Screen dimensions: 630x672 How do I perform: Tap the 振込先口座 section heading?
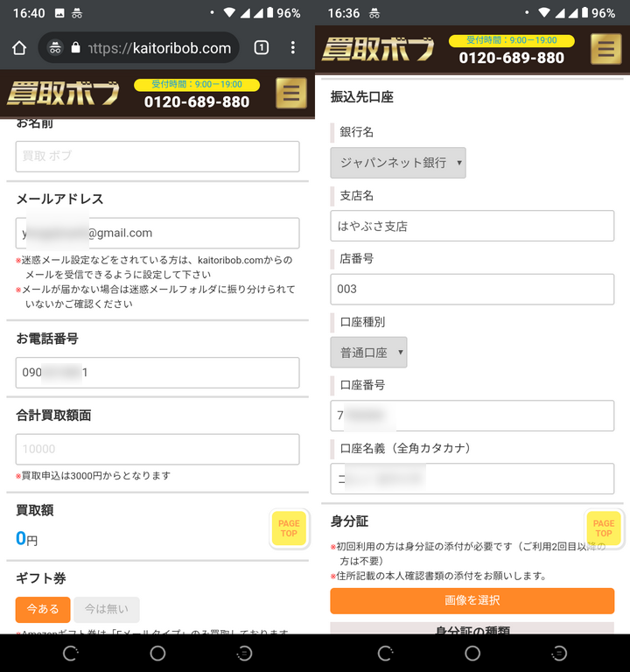click(362, 97)
